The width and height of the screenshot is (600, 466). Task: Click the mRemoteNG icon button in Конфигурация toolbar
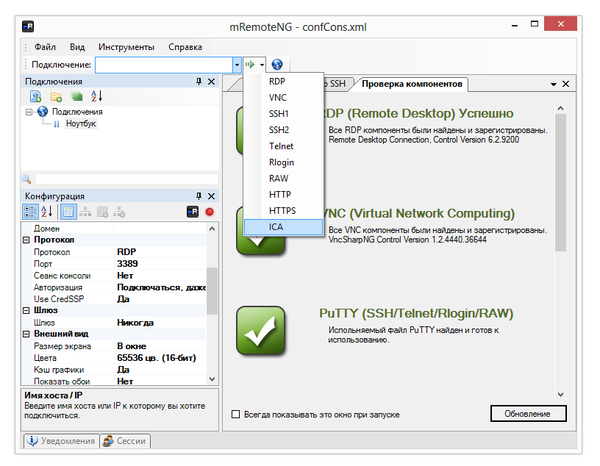click(192, 212)
